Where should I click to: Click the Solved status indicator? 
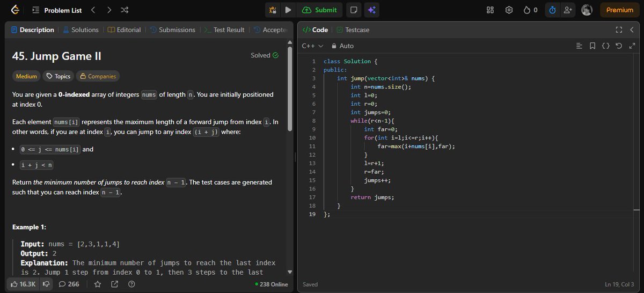click(265, 55)
